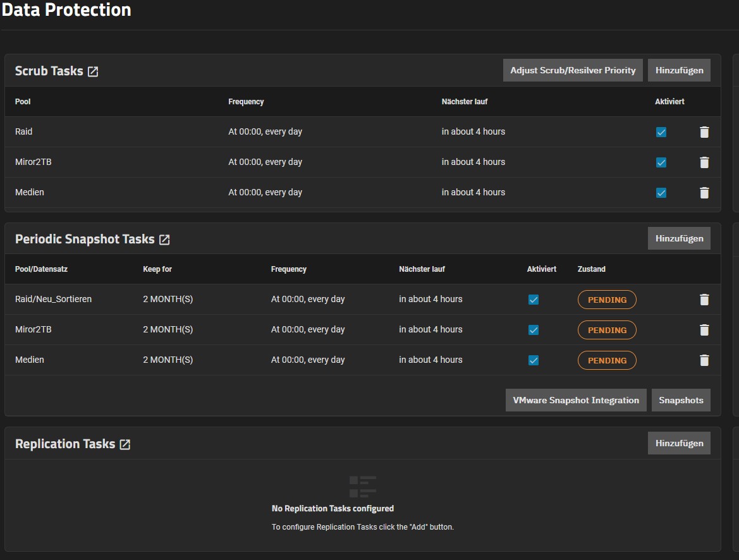This screenshot has height=560, width=739.
Task: Open Periodic Snapshot Tasks external link icon
Action: (164, 240)
